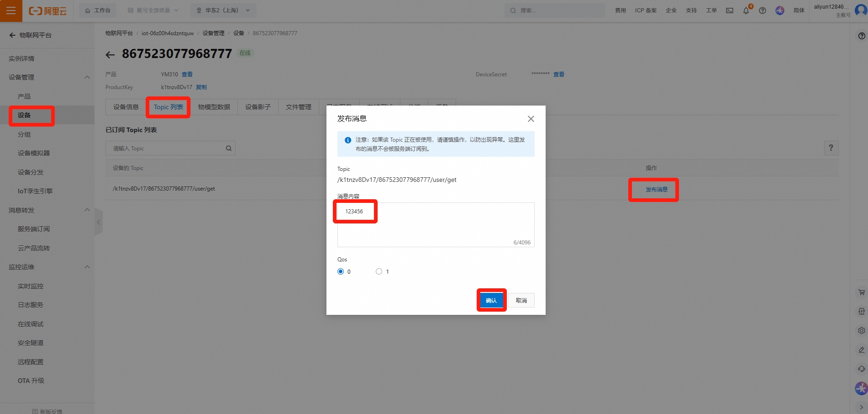Click the edit pencil icon in right rail
This screenshot has width=868, height=414.
tap(862, 350)
